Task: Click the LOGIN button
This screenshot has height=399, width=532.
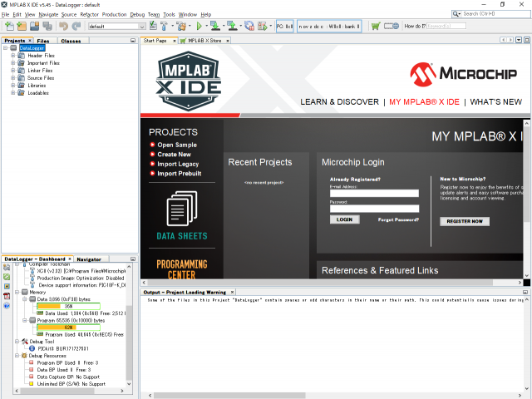Action: click(344, 219)
